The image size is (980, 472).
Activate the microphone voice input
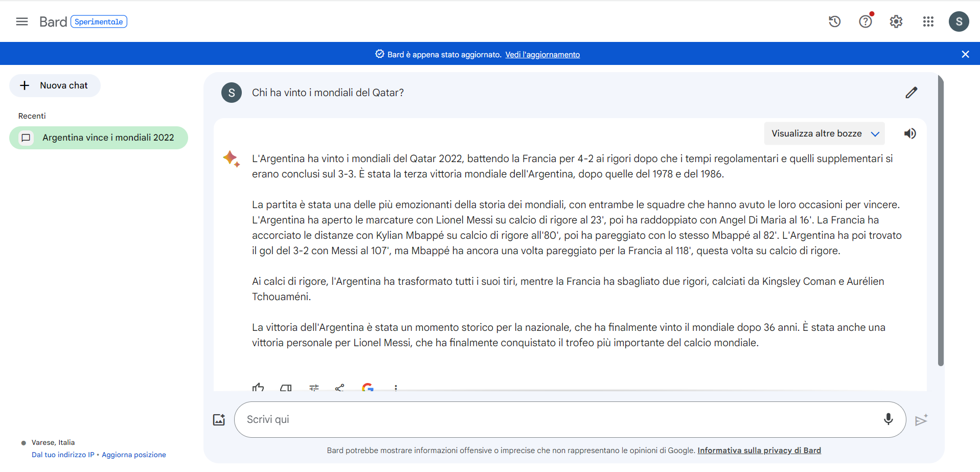click(x=888, y=419)
